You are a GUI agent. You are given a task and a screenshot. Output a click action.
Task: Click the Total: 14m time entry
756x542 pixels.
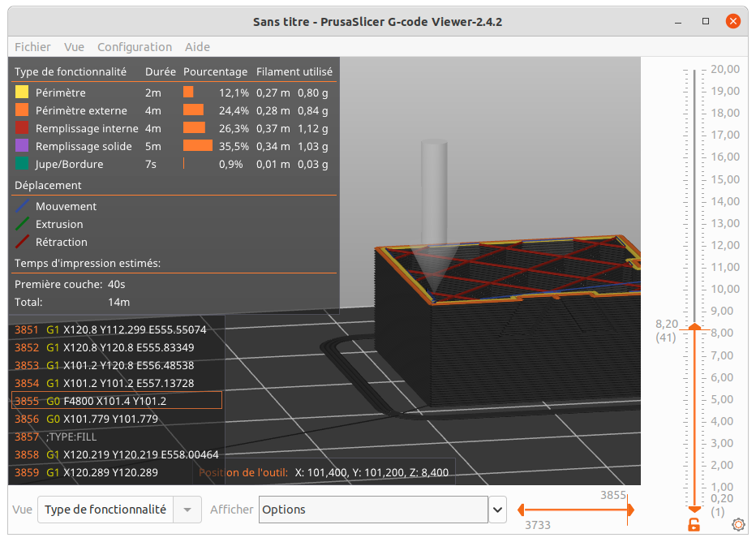[x=72, y=303]
